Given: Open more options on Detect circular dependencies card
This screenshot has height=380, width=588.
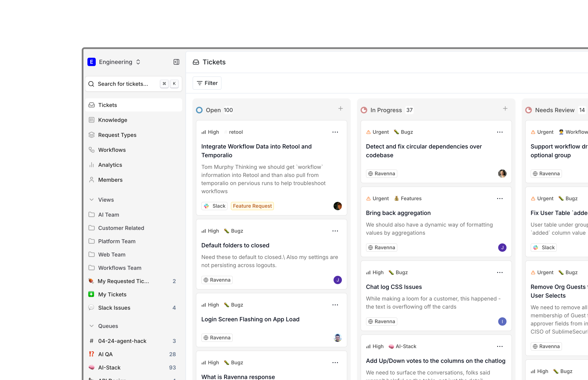Looking at the screenshot, I should pos(500,132).
